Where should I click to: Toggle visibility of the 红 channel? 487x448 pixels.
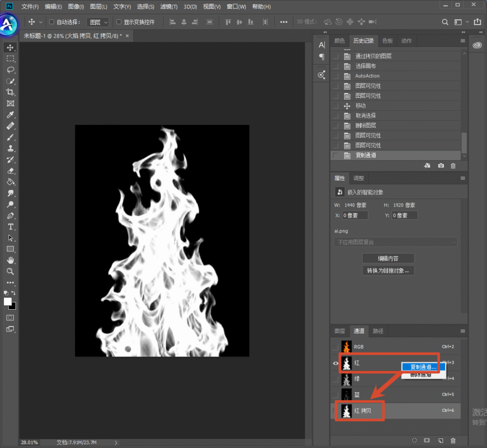335,363
